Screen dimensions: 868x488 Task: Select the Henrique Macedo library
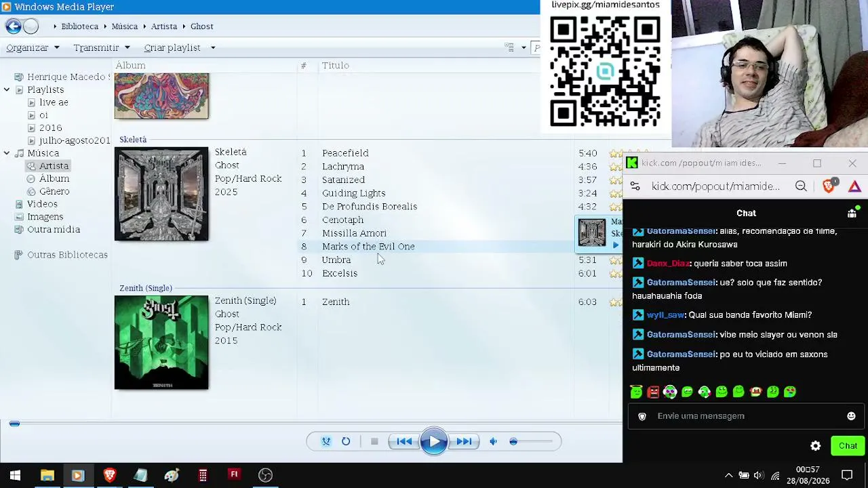(62, 77)
